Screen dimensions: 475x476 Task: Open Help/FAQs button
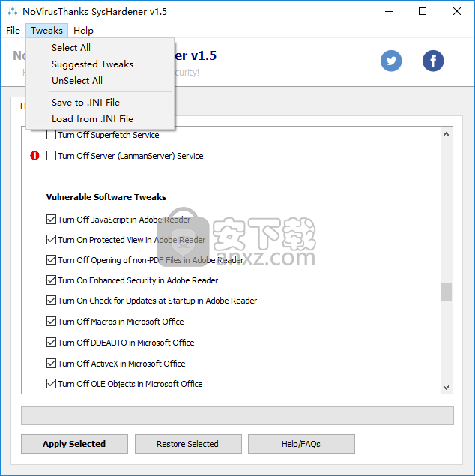[301, 444]
